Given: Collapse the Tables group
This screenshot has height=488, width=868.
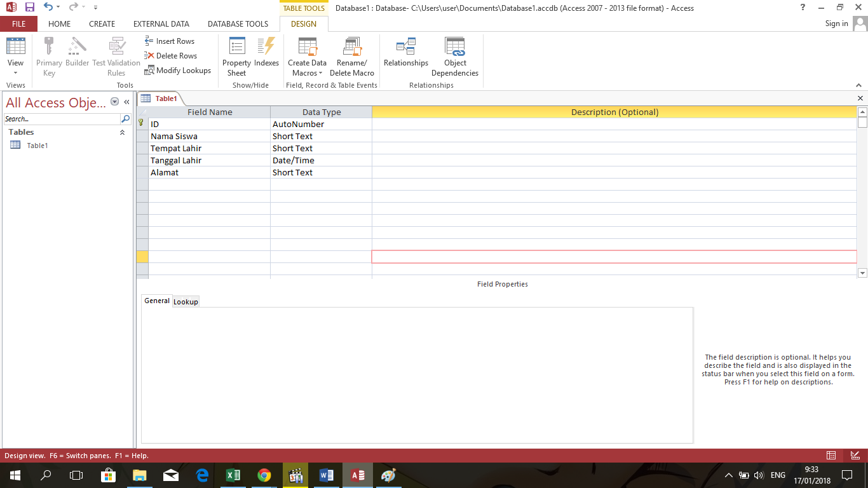Looking at the screenshot, I should pyautogui.click(x=123, y=132).
